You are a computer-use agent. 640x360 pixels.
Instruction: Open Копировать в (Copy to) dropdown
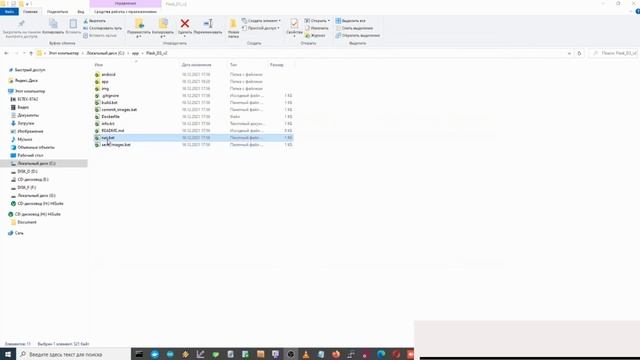click(163, 28)
